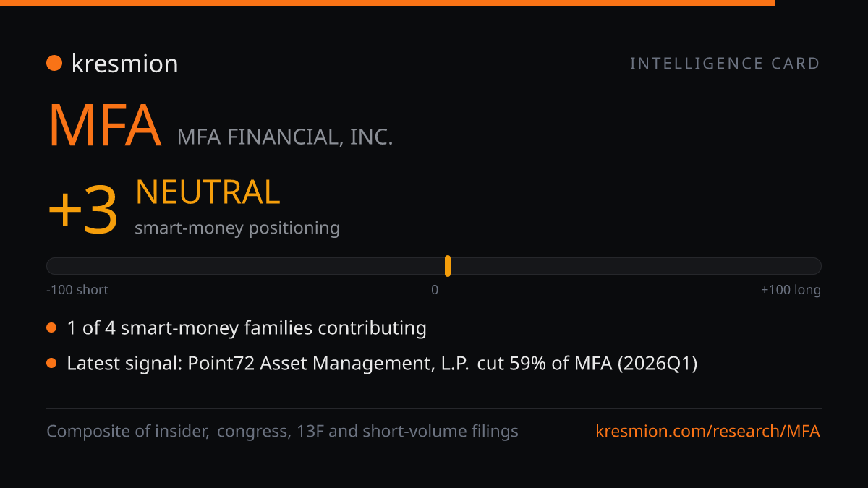Click the kresmion brand name
868x488 pixels.
[124, 64]
